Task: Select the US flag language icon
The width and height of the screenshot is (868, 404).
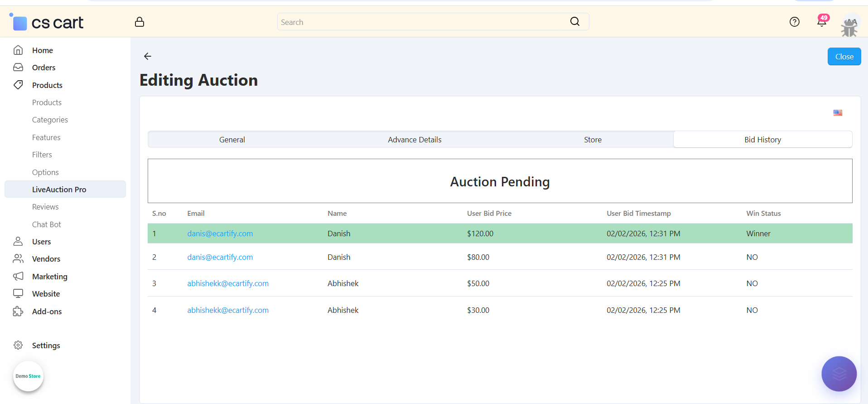Action: (838, 113)
